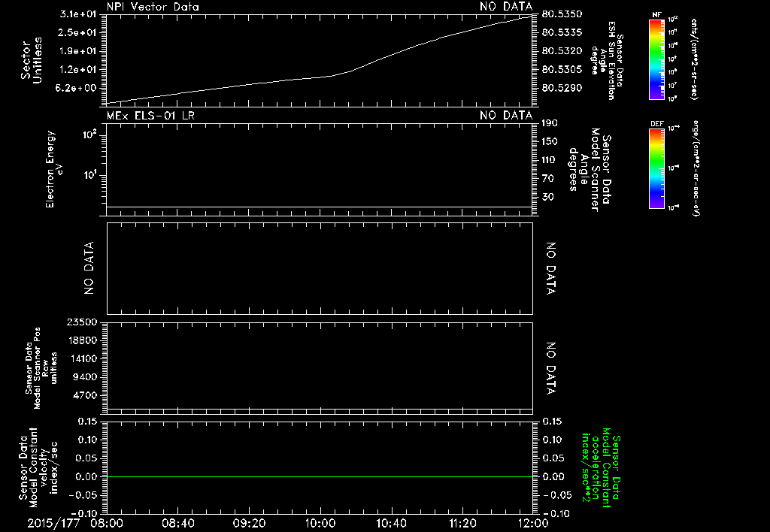Click the 'NO DATA' label beside 'MEx ELS-01 LR'
The height and width of the screenshot is (532, 770).
click(506, 116)
